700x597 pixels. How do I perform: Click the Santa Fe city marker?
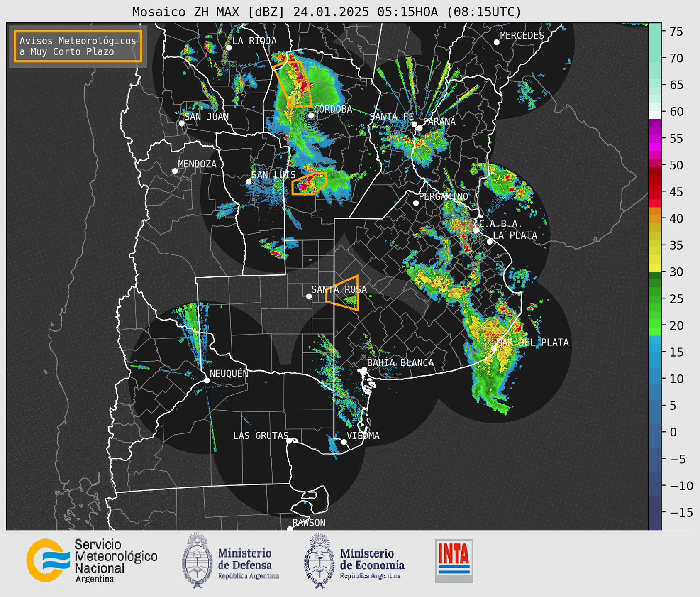click(x=414, y=124)
